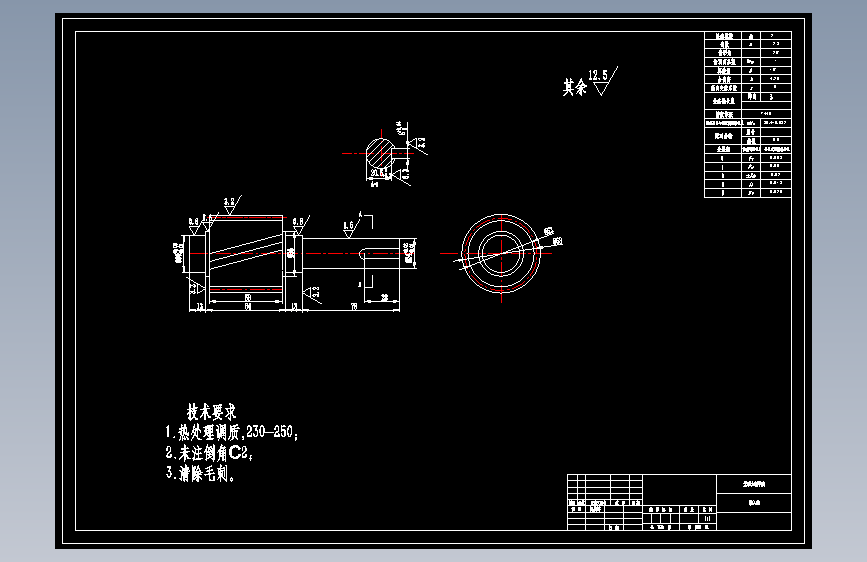Select the title block table
This screenshot has width=867, height=562.
click(x=680, y=502)
